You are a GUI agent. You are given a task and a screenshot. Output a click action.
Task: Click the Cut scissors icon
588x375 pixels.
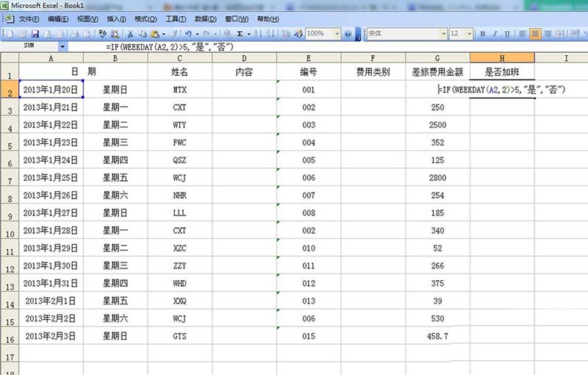click(130, 34)
